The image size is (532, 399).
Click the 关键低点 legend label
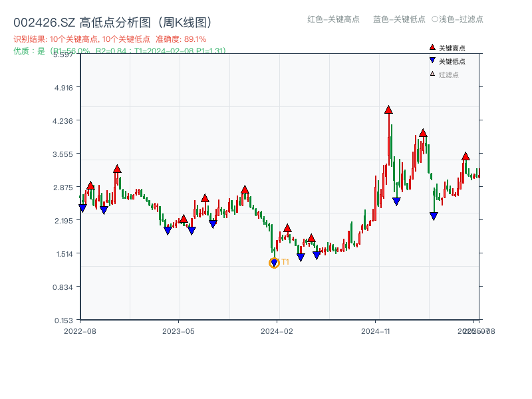tap(452, 61)
